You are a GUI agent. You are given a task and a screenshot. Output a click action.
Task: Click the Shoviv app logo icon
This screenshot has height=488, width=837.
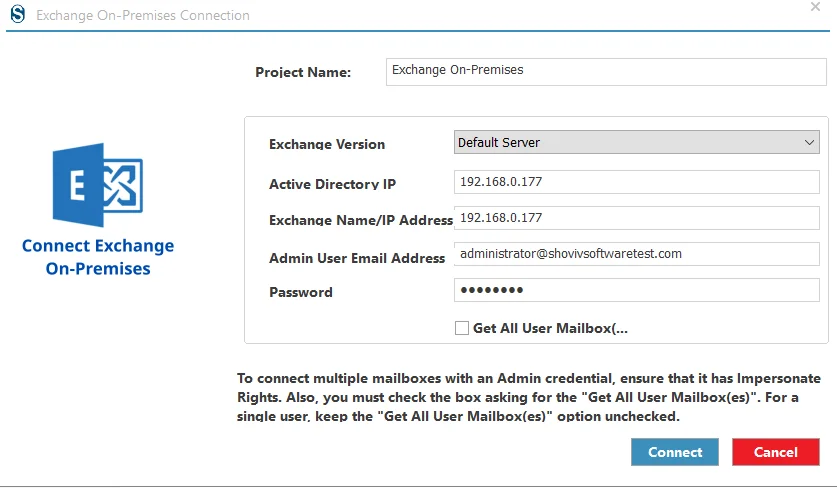[18, 14]
